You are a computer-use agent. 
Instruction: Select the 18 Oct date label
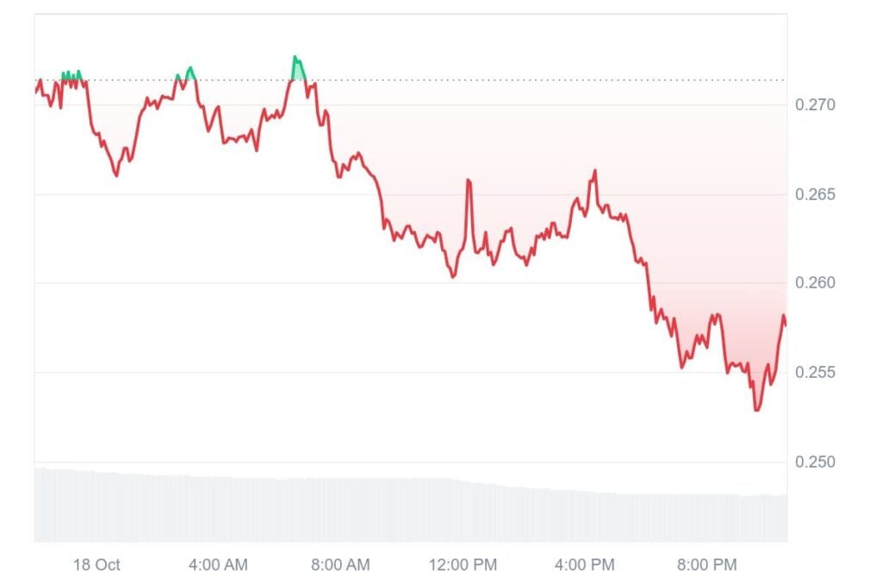point(96,566)
